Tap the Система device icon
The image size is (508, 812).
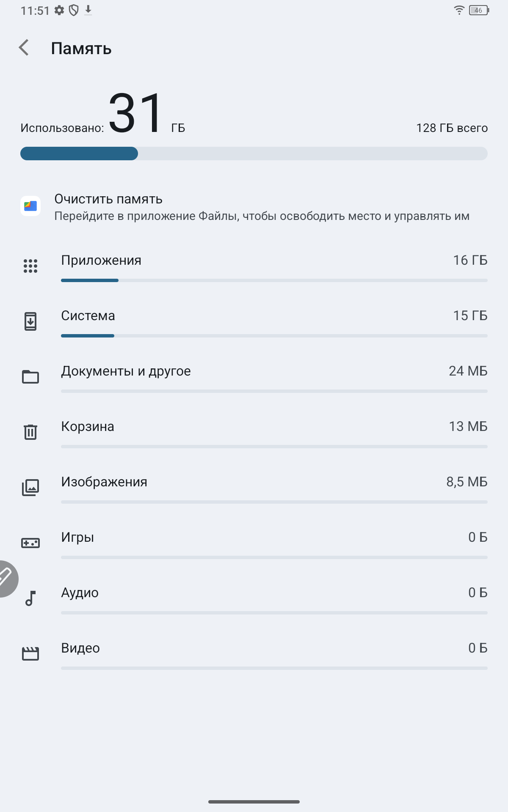coord(30,321)
